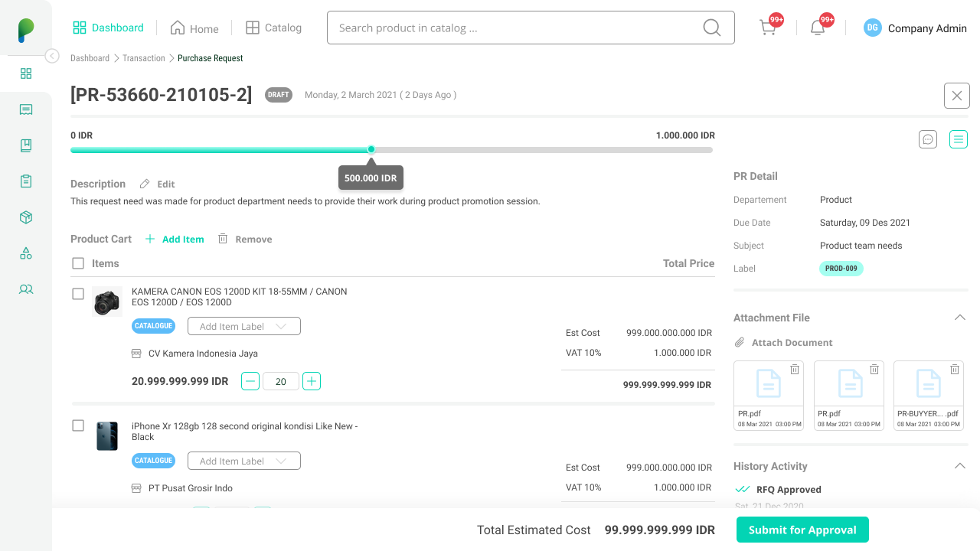Open the notifications bell icon
Viewport: 980px width, 551px height.
pyautogui.click(x=818, y=28)
